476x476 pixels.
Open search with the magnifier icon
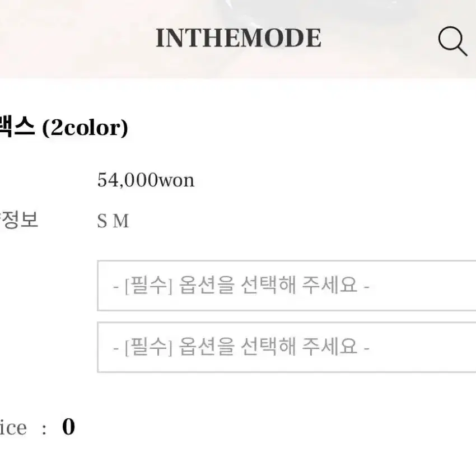coord(452,41)
